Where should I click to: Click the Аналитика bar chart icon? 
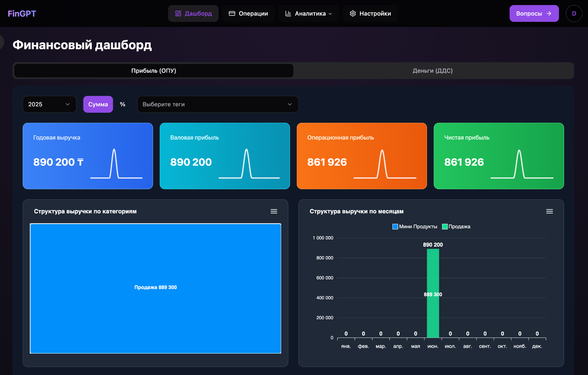click(288, 13)
